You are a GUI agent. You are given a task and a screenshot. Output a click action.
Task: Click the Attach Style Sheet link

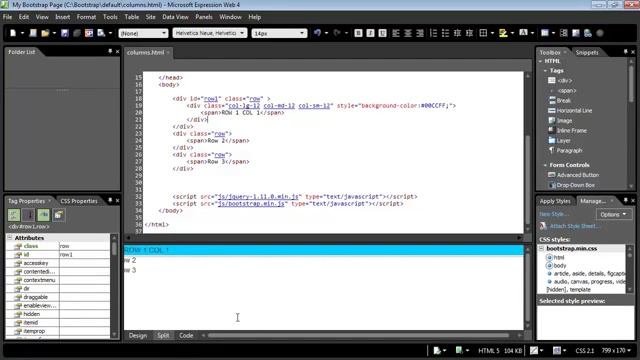(575, 226)
